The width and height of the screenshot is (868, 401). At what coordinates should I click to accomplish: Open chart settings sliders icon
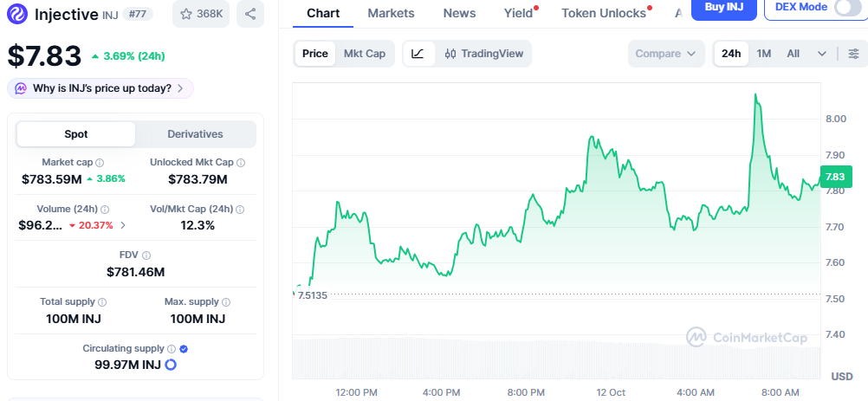pos(854,54)
